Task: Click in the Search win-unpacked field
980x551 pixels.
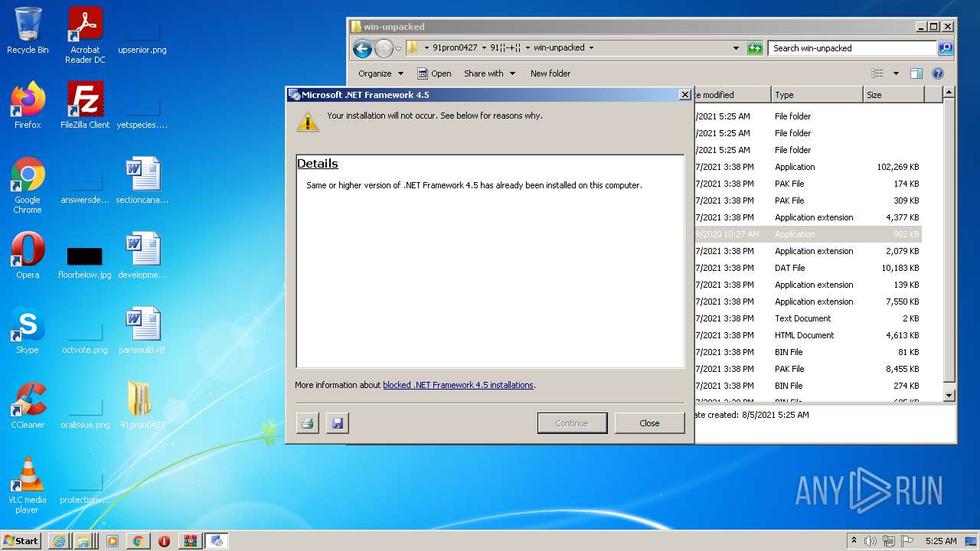Action: tap(852, 47)
